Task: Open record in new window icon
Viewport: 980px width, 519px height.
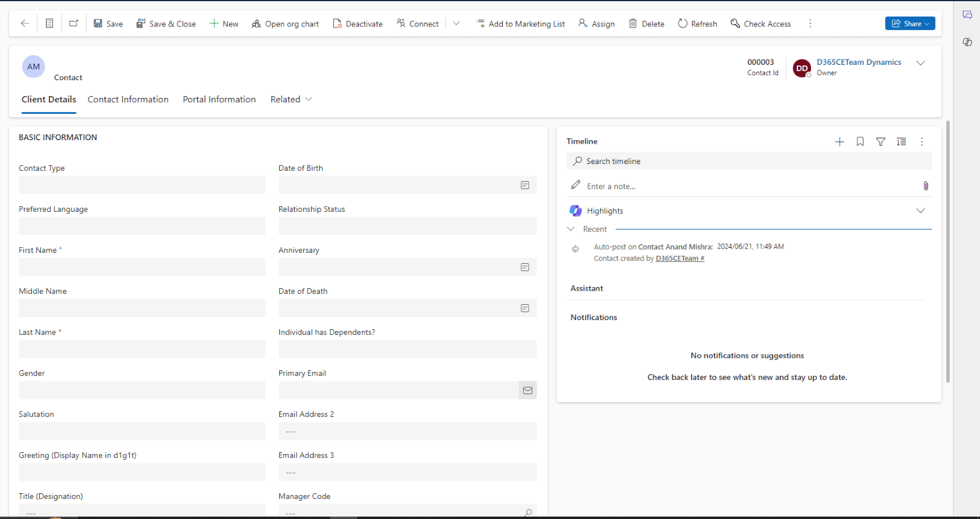Action: [x=73, y=23]
